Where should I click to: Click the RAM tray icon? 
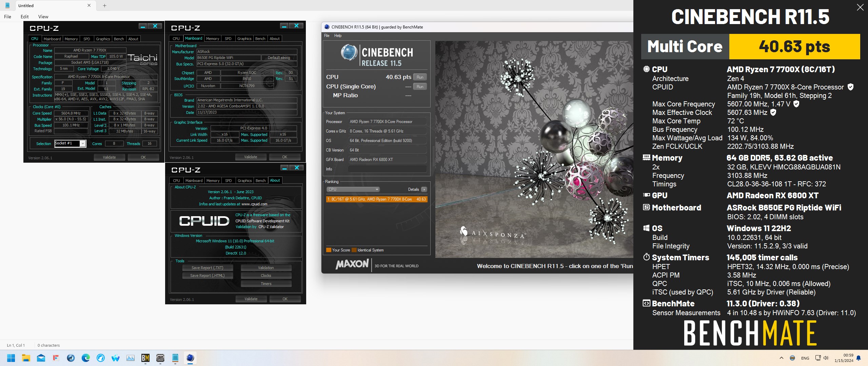pos(792,358)
